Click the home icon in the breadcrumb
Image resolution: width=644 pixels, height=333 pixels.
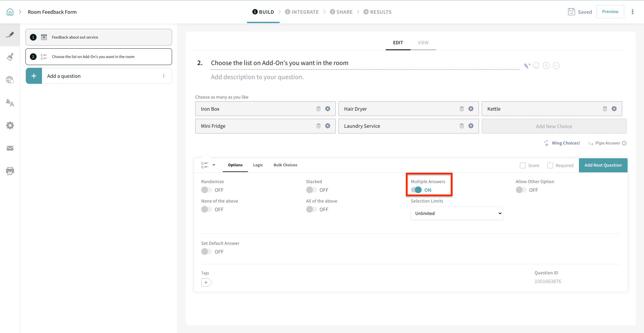click(10, 12)
